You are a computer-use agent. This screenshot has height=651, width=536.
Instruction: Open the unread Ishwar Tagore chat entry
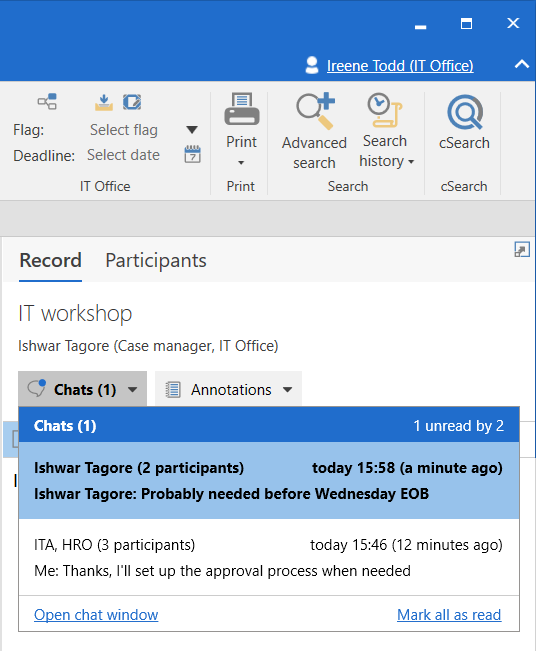[269, 480]
